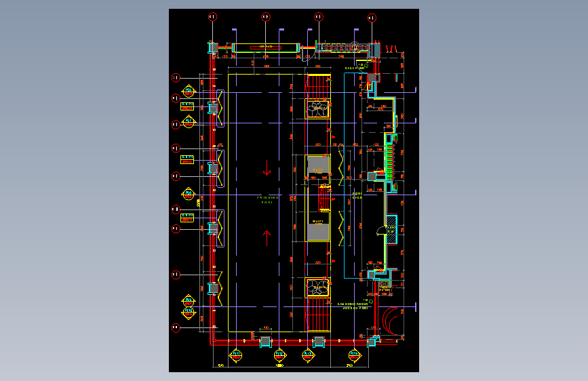Screen dimensions: 588x381
Task: Click the rightmost red grid bubble along the top
Action: coord(372,18)
